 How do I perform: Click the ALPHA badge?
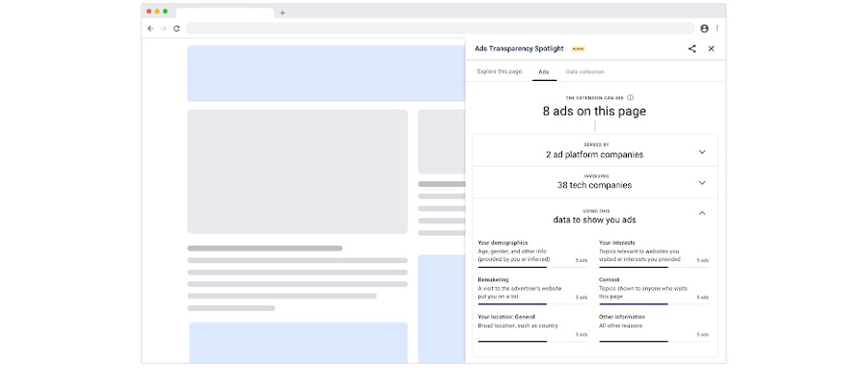click(x=578, y=49)
